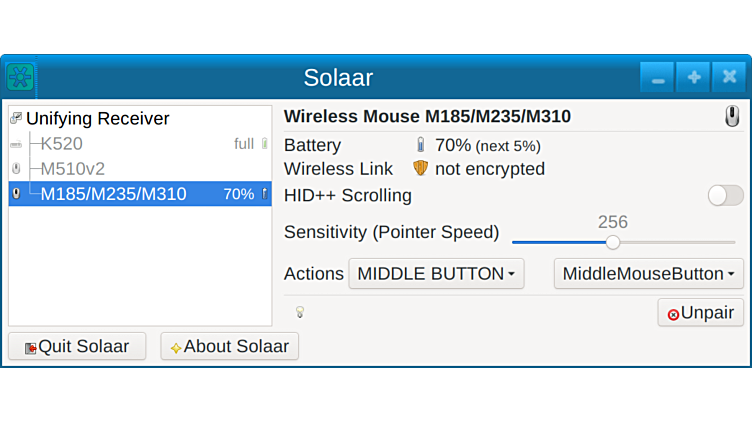Open the MiddleMouseButton dropdown

648,274
